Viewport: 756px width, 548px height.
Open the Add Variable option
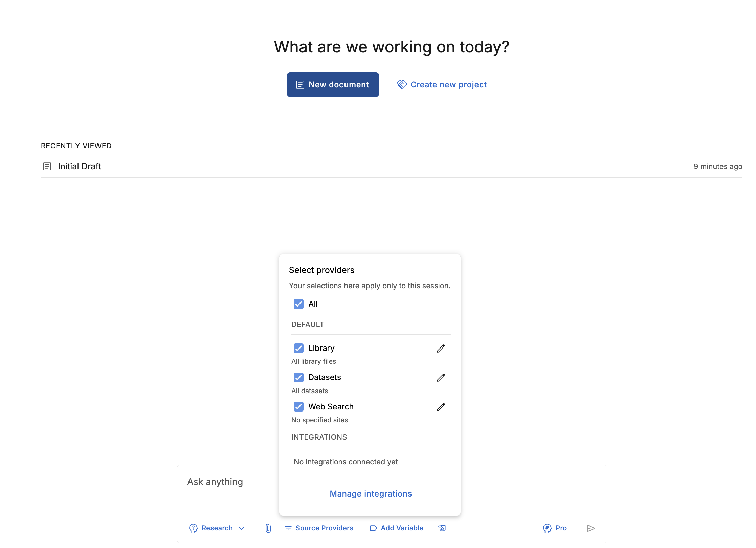point(397,528)
